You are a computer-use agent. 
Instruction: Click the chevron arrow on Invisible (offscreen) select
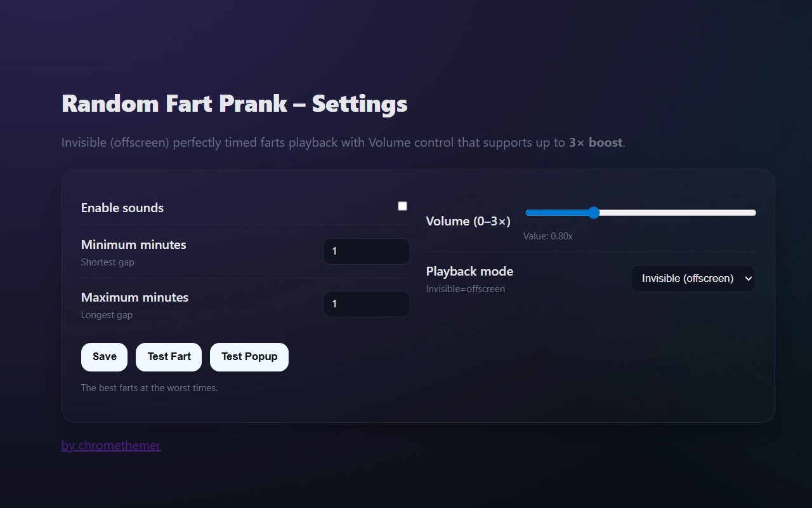point(748,279)
